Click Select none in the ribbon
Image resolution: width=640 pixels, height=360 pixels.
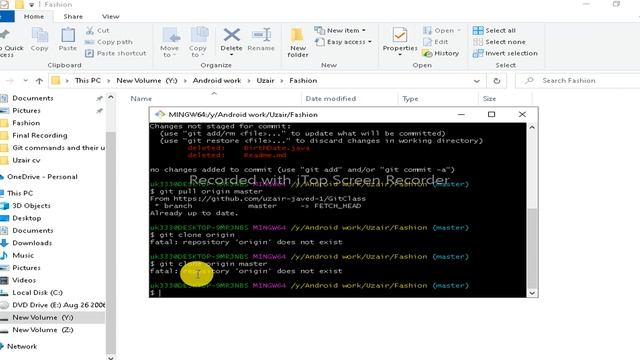499,42
